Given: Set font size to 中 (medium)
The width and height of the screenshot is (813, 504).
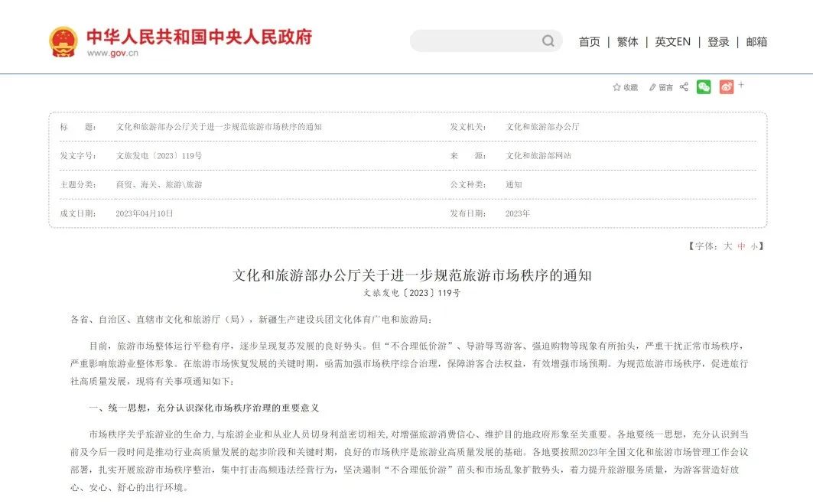Looking at the screenshot, I should click(x=741, y=246).
